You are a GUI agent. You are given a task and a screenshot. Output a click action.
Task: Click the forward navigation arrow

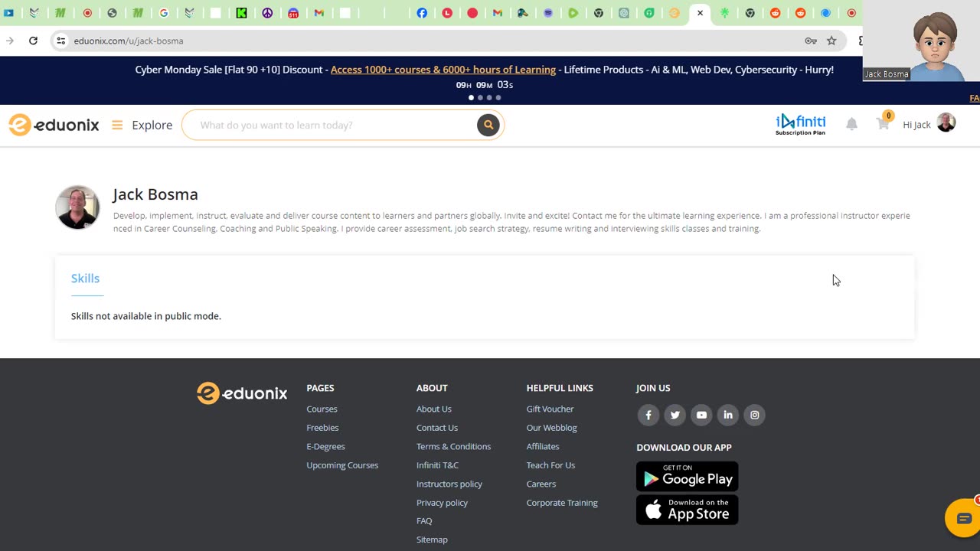[9, 41]
